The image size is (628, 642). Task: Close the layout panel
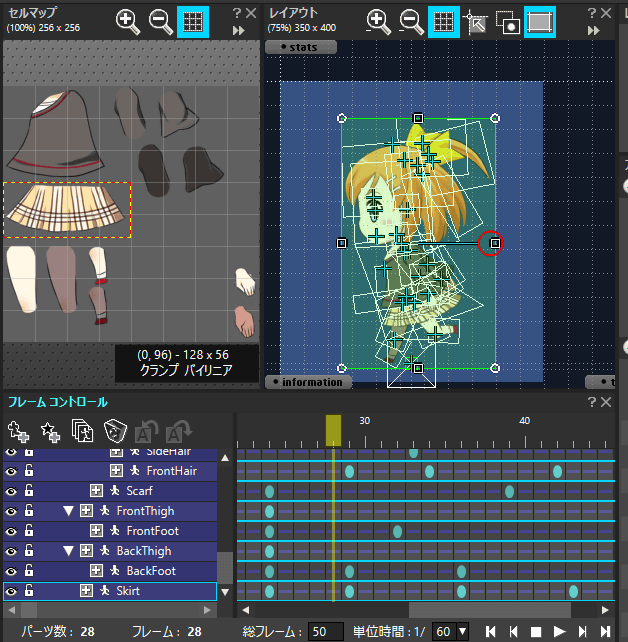click(x=606, y=13)
